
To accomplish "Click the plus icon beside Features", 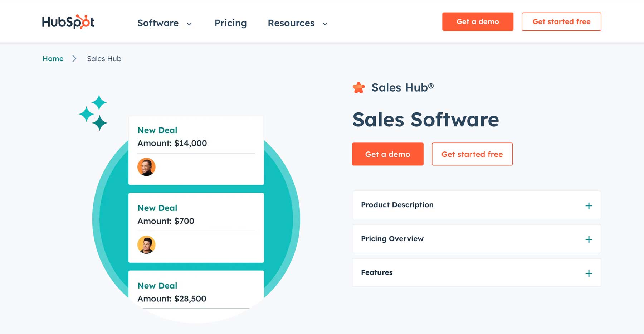I will pyautogui.click(x=589, y=273).
